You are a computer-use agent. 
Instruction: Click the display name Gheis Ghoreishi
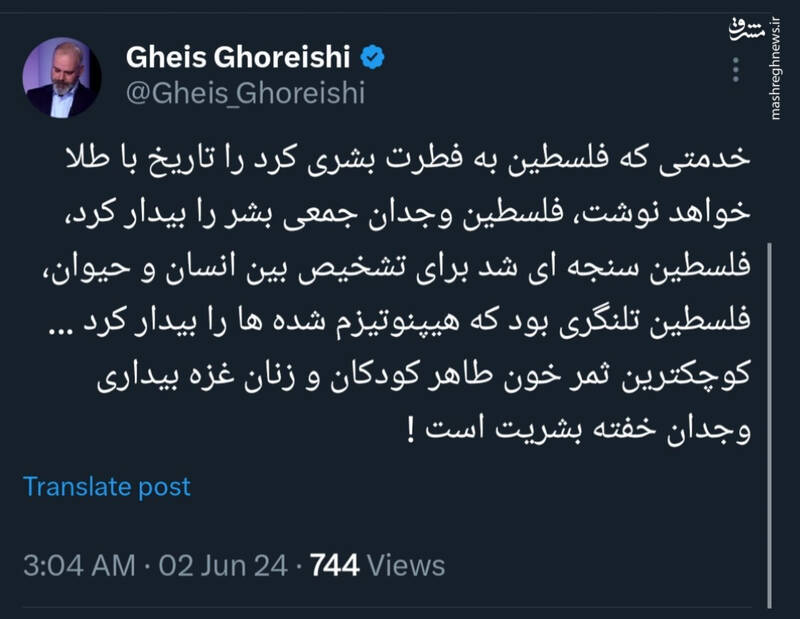(247, 57)
